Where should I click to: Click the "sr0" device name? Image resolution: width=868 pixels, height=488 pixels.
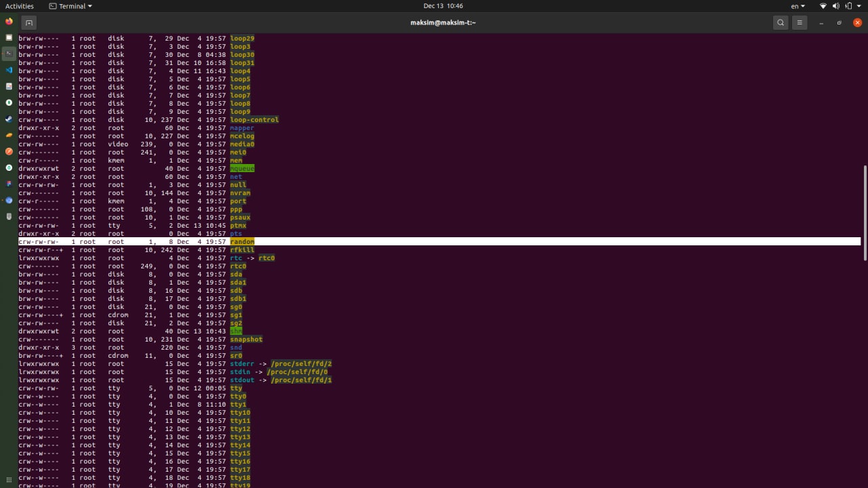click(x=236, y=356)
